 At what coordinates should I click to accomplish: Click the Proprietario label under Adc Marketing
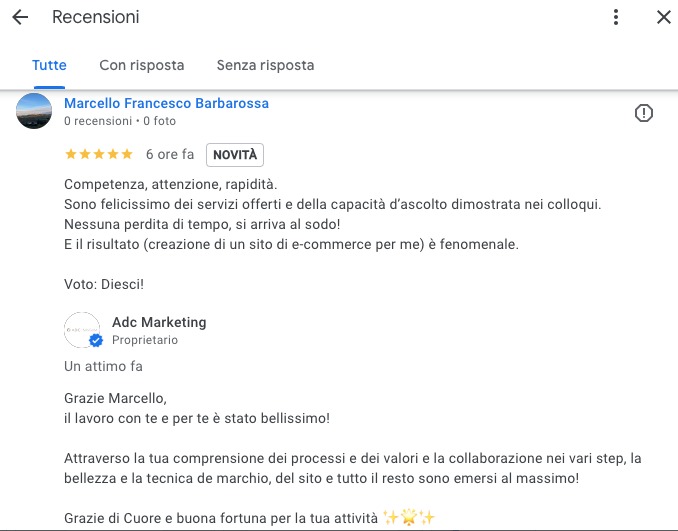pos(145,340)
